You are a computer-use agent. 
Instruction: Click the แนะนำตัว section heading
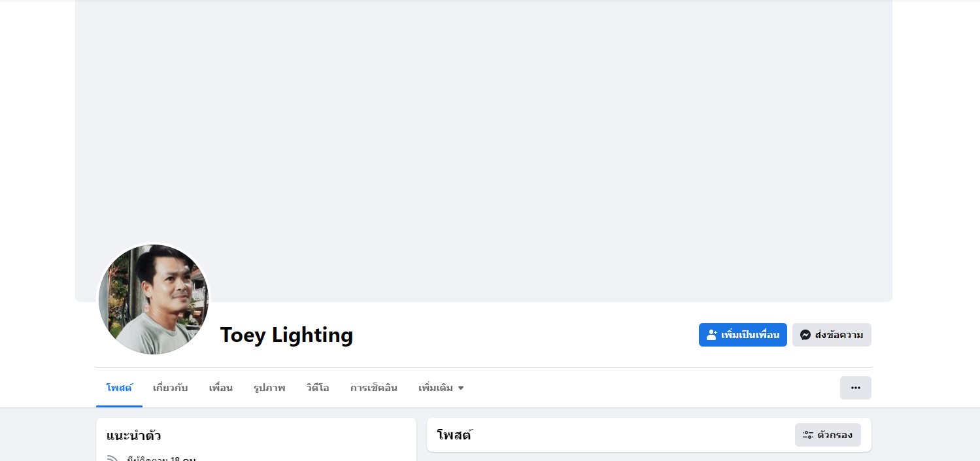[x=133, y=435]
